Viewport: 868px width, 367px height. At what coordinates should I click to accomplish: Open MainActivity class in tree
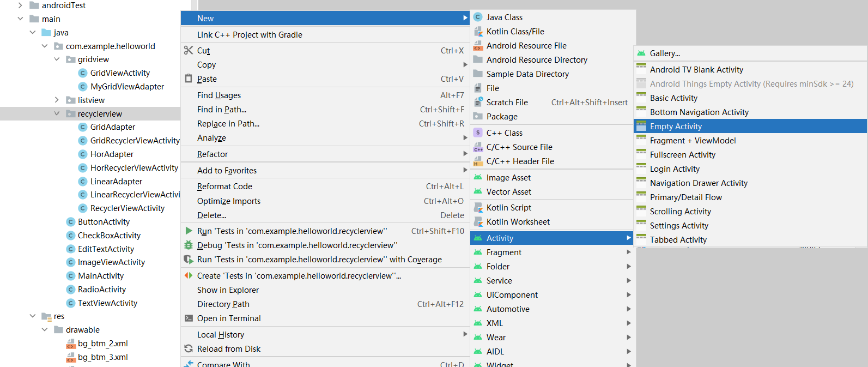tap(101, 276)
